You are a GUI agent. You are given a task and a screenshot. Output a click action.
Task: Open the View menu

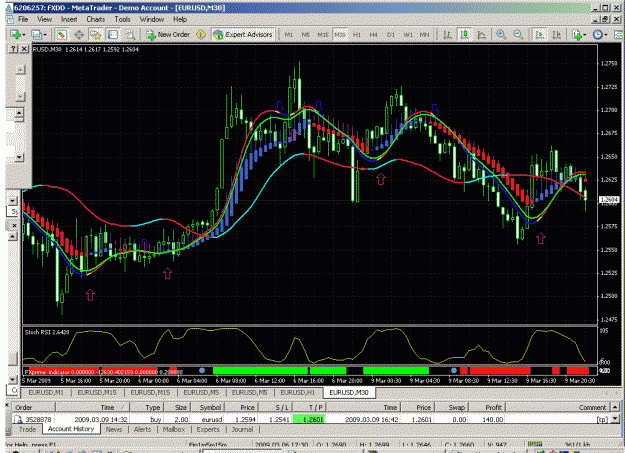(44, 19)
